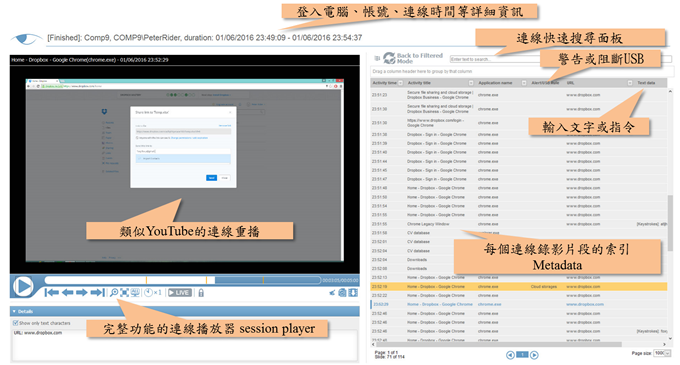Toggle Show only text characters checkbox
Viewport: 680px width, 365px height.
[16, 323]
